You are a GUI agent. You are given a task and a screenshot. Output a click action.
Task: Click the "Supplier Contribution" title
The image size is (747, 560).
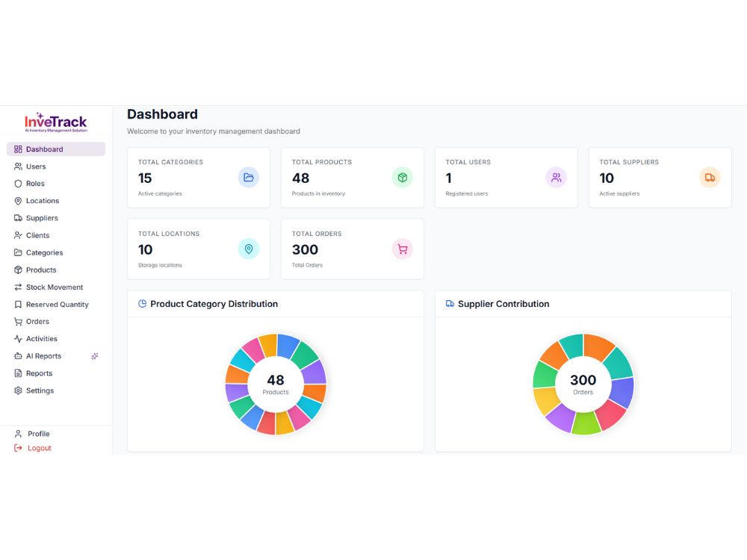click(x=503, y=304)
